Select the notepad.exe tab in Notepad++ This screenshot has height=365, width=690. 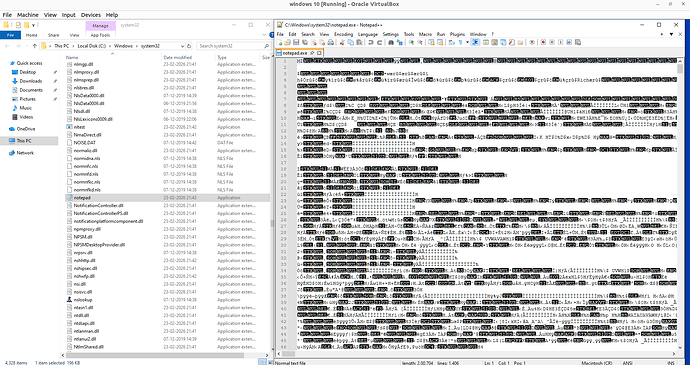pos(294,53)
